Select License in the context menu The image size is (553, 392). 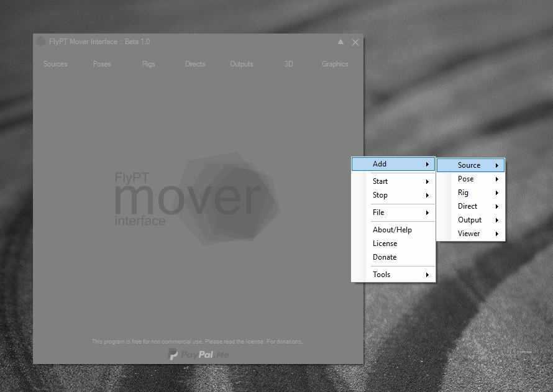point(385,244)
